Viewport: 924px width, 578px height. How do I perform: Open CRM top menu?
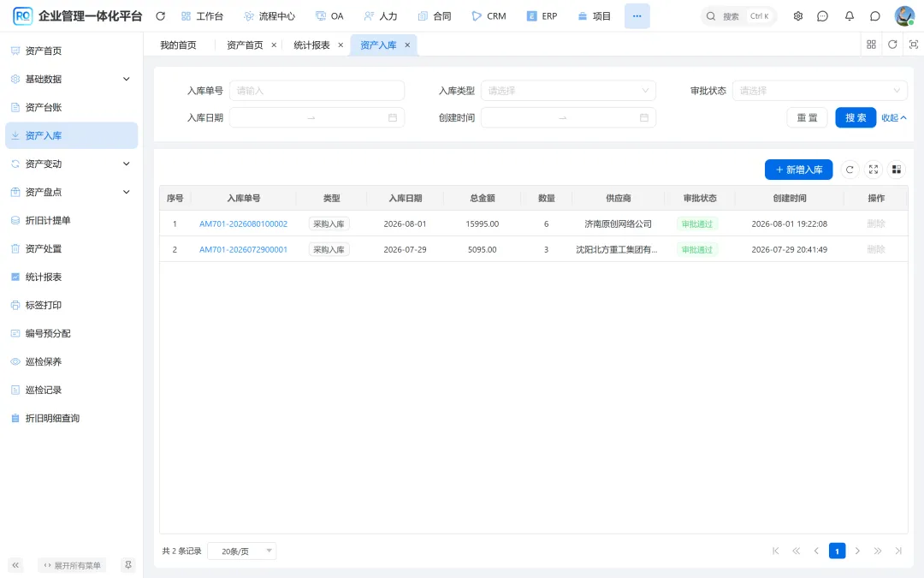coord(489,16)
